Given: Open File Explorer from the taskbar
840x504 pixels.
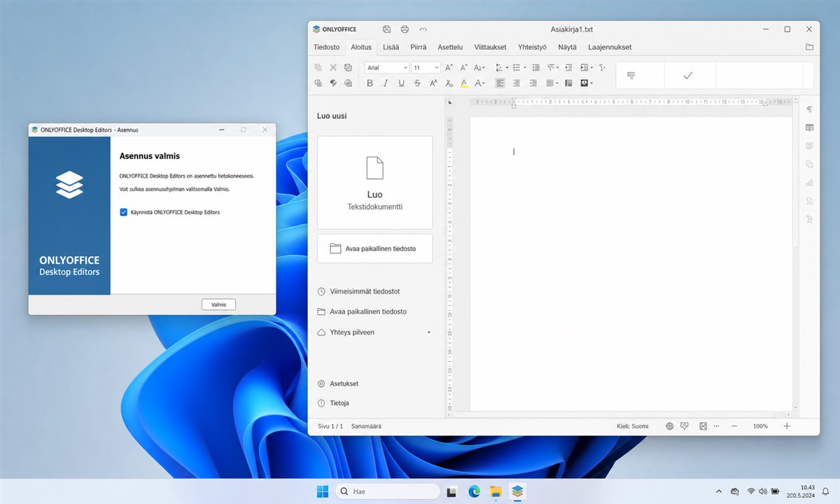Looking at the screenshot, I should (x=496, y=491).
